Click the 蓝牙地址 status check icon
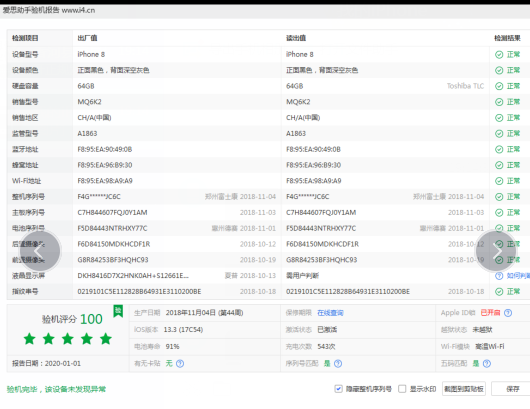Viewport: 530px width, 409px height. pos(499,149)
